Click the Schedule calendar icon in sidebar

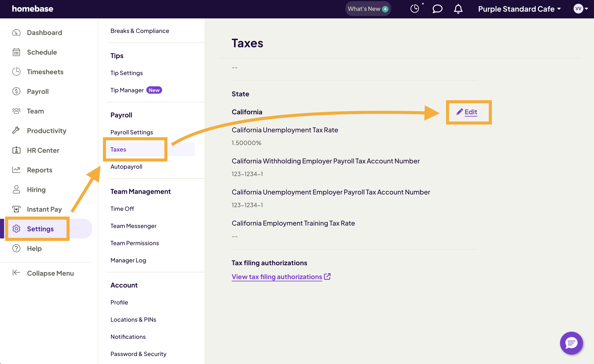[x=16, y=52]
